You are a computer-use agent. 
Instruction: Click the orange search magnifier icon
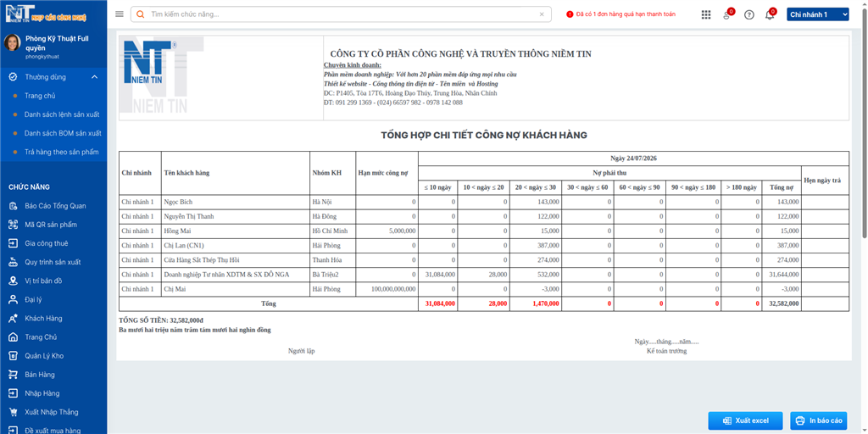[x=141, y=14]
